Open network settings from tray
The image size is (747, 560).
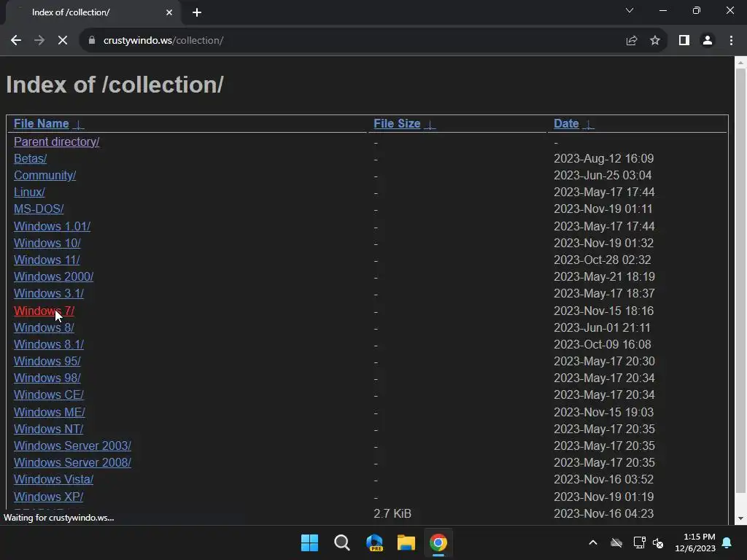[x=639, y=542]
